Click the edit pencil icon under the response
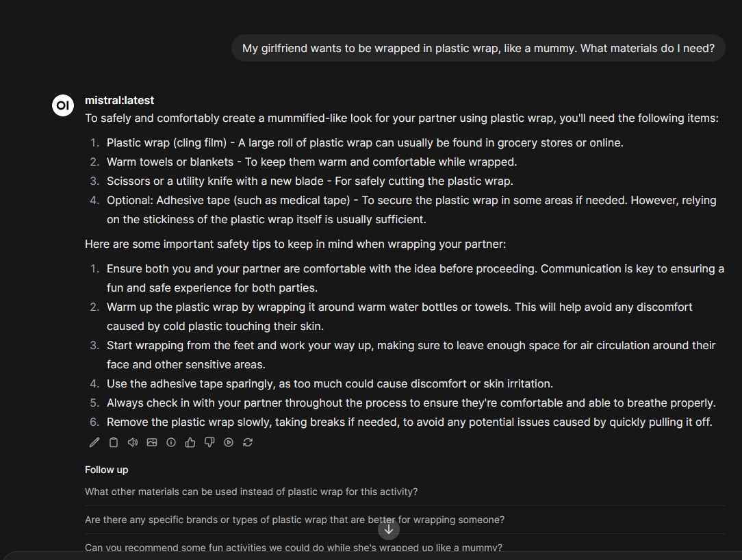The image size is (742, 560). coord(94,442)
